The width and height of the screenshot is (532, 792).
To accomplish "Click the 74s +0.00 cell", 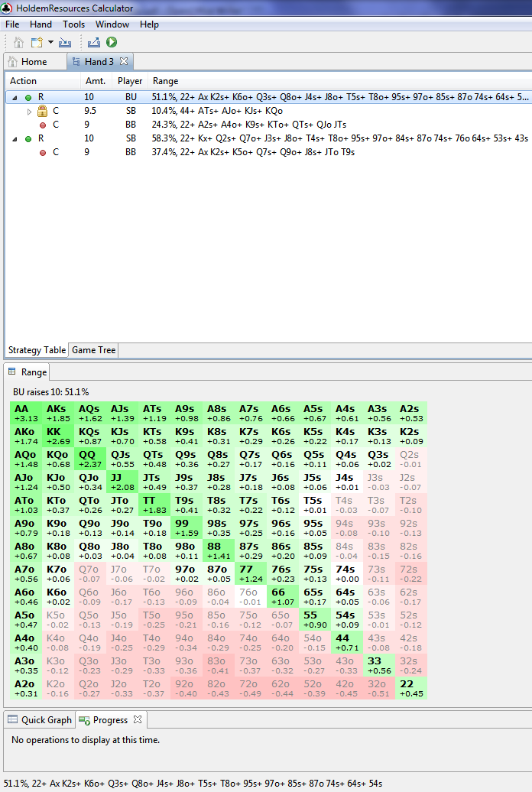I will point(347,574).
